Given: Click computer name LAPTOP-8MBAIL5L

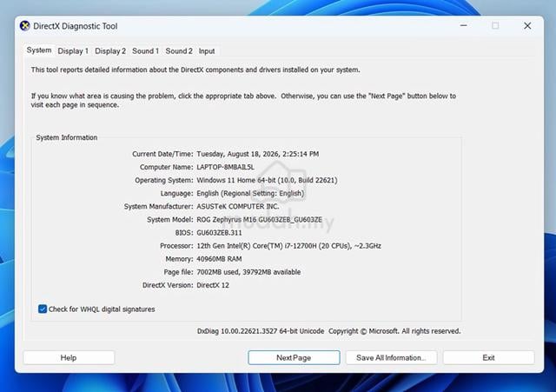Looking at the screenshot, I should point(226,167).
